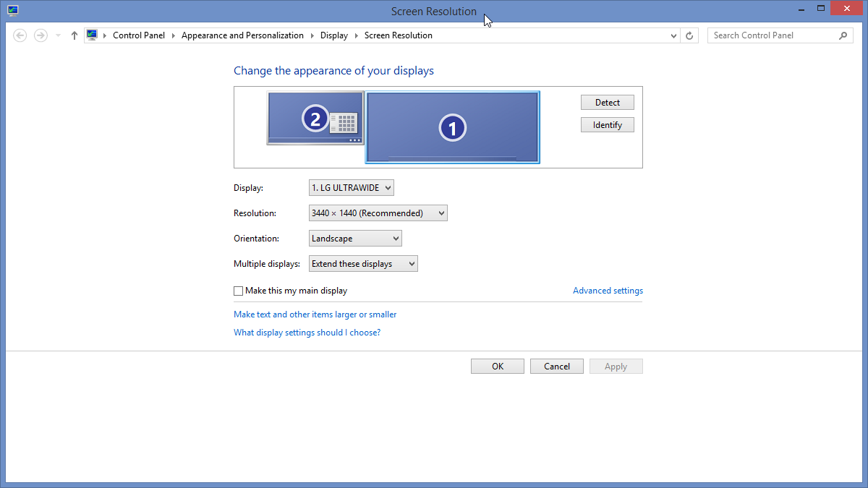Open Make text and other items larger link
Viewport: 868px width, 488px height.
pyautogui.click(x=315, y=314)
